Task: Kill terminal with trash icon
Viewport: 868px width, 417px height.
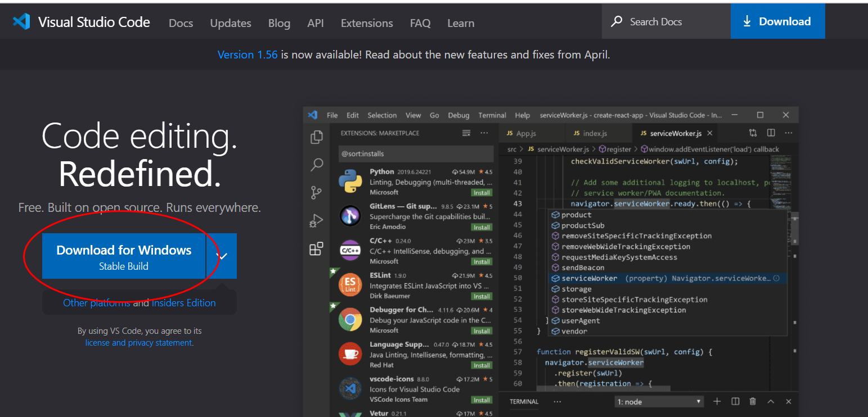Action: point(753,401)
